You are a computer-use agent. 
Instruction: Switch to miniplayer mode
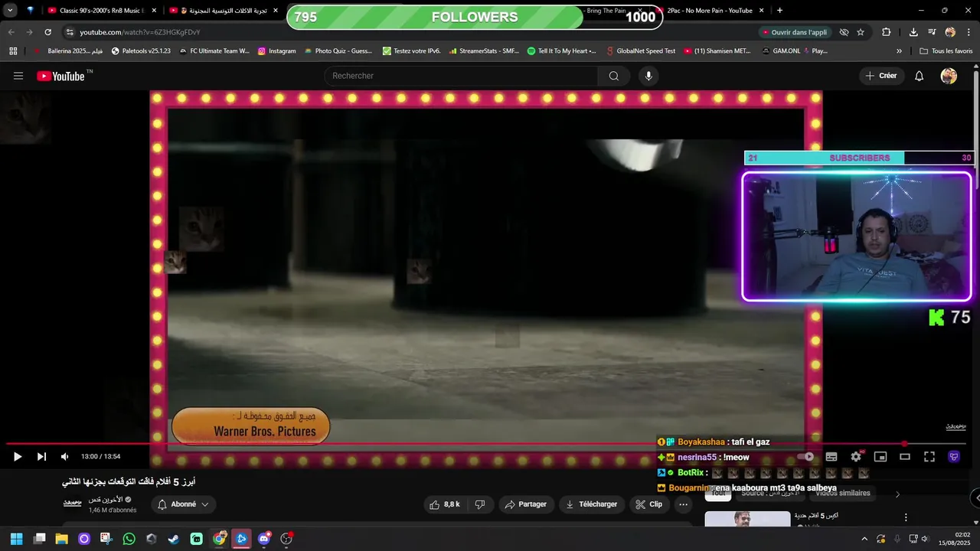[880, 457]
